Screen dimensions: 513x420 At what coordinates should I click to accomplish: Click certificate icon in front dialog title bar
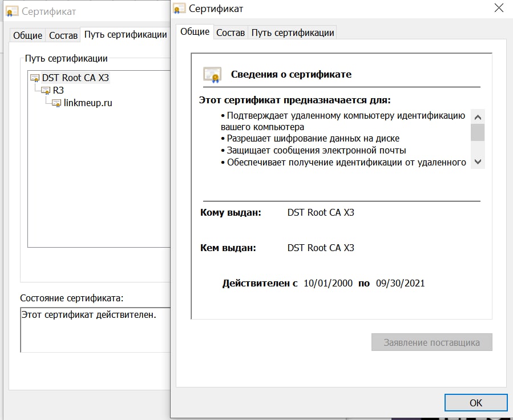pyautogui.click(x=179, y=9)
